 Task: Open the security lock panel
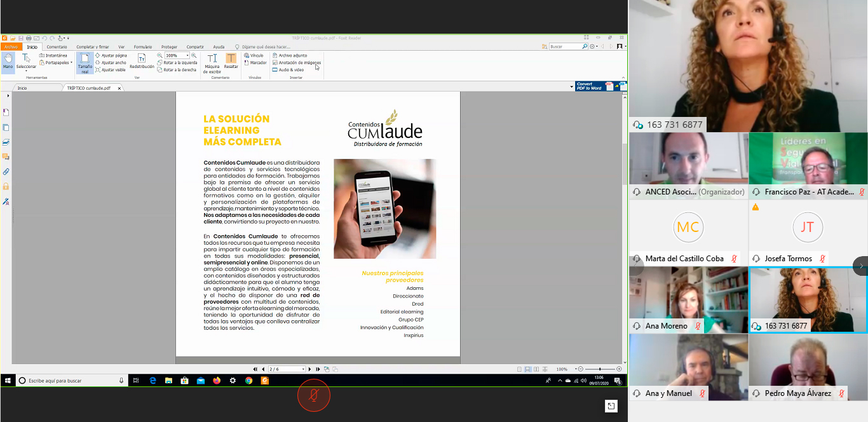6,186
